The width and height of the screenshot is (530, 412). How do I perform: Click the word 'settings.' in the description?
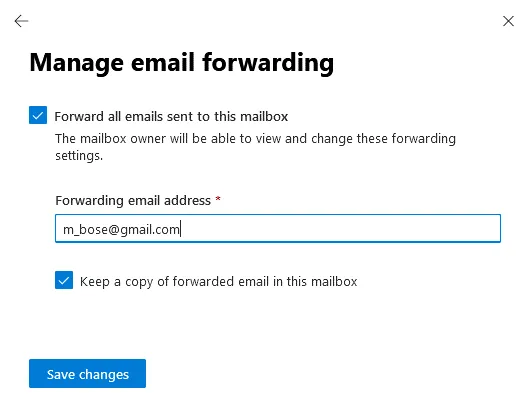pyautogui.click(x=79, y=156)
